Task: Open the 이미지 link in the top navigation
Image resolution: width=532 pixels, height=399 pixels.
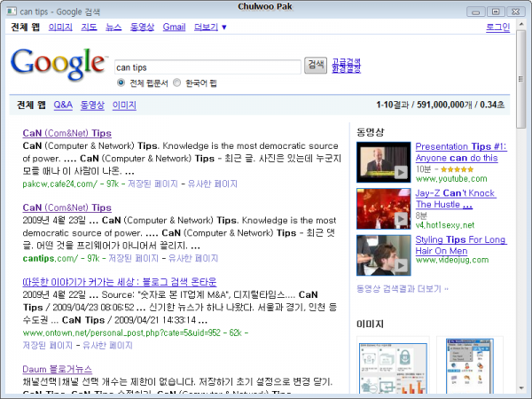Action: click(x=60, y=27)
